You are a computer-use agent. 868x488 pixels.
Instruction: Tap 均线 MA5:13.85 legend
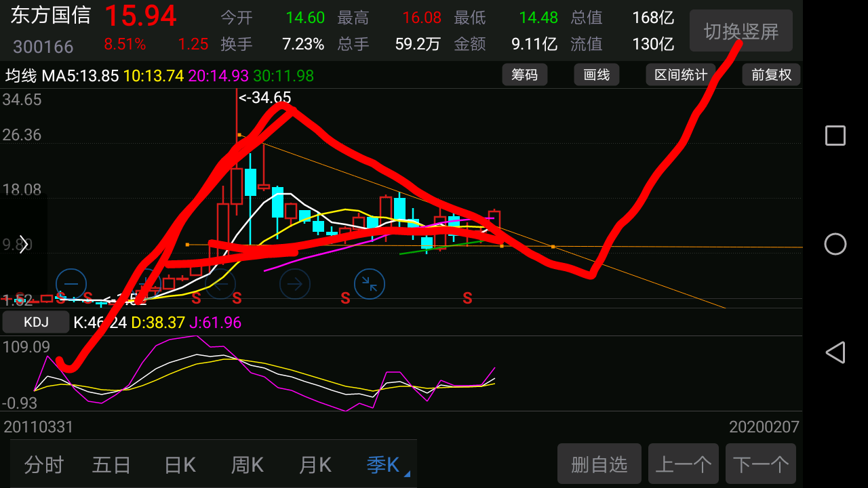coord(62,75)
